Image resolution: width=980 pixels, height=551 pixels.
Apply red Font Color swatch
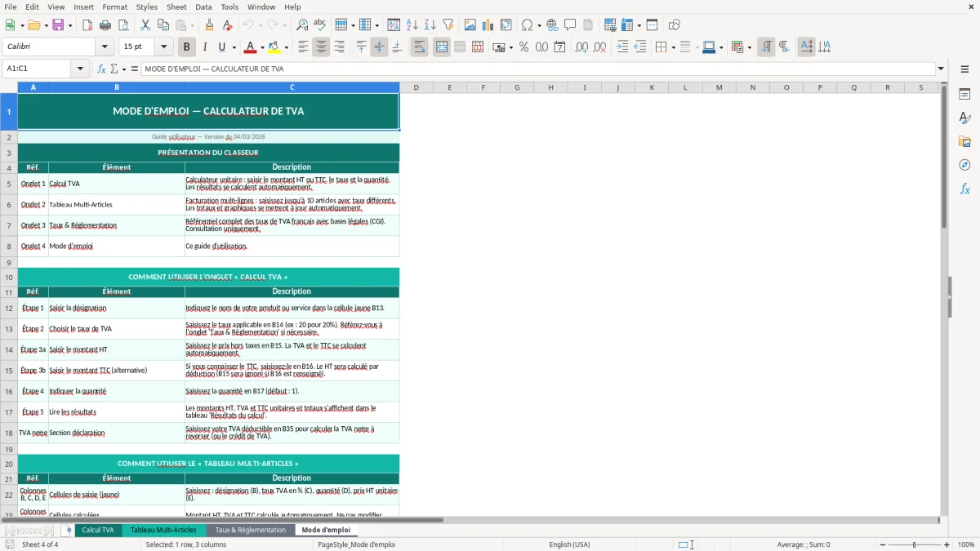point(250,47)
